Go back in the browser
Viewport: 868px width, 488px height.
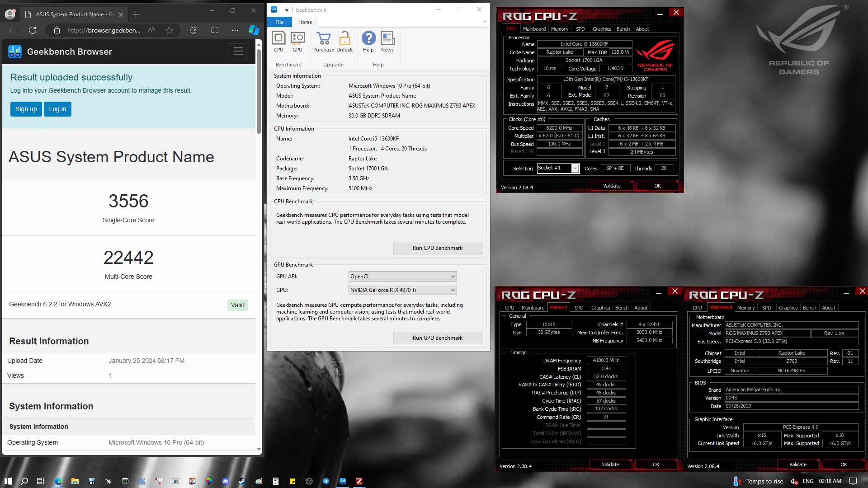(x=13, y=30)
